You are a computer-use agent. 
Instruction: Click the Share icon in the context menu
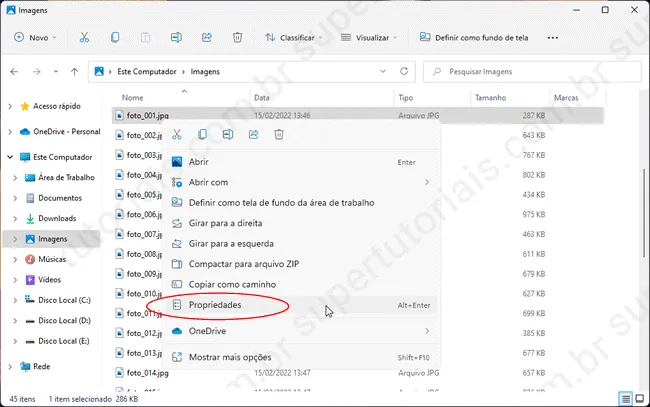point(253,134)
